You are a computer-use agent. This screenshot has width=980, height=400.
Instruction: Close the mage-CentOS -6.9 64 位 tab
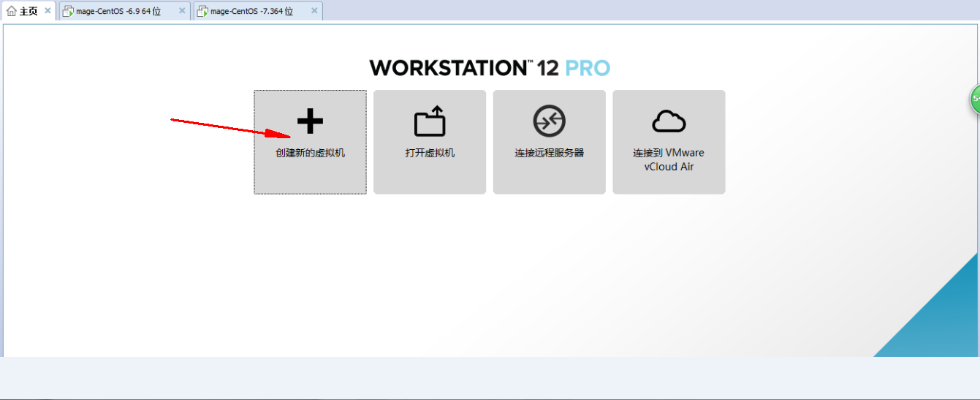pyautogui.click(x=182, y=11)
